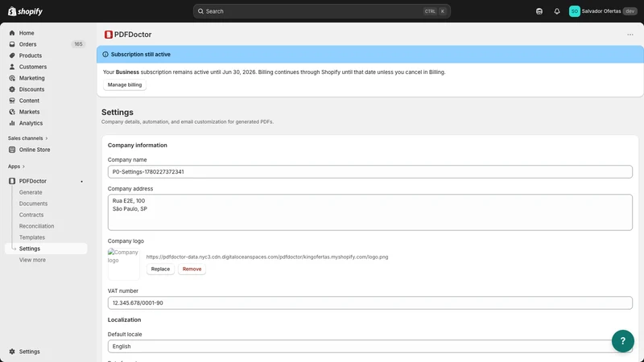Open the store preview icon in top bar

[539, 11]
